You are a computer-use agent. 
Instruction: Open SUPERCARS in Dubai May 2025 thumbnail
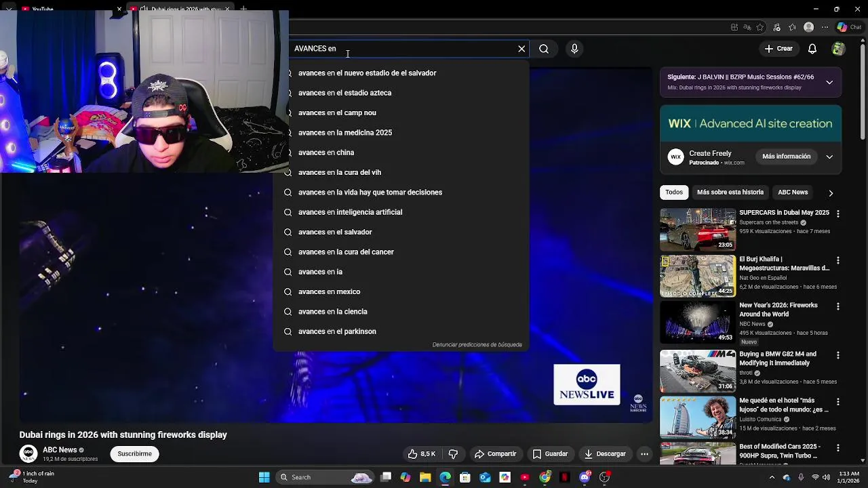click(x=698, y=230)
